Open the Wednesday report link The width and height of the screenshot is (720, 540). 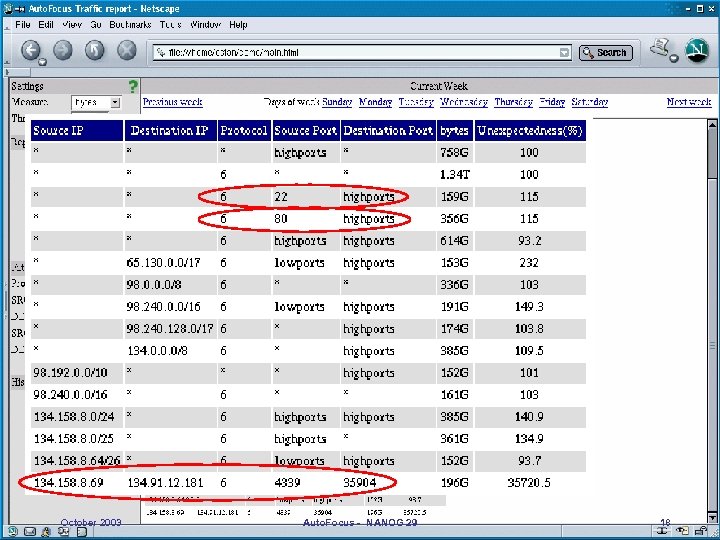pyautogui.click(x=464, y=102)
